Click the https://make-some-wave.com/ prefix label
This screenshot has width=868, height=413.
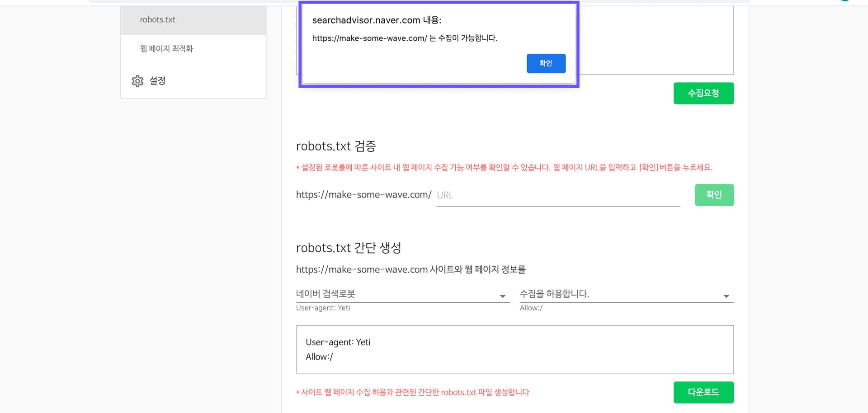pos(363,194)
